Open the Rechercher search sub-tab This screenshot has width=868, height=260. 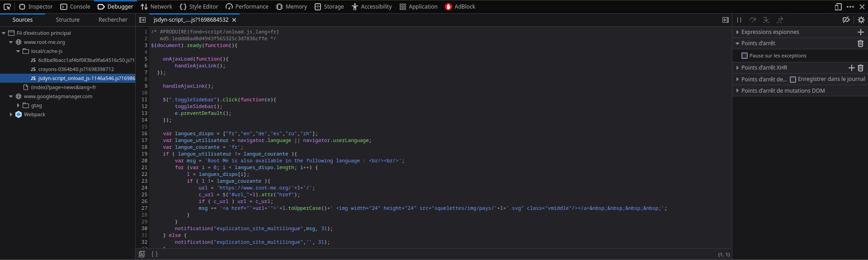[113, 20]
